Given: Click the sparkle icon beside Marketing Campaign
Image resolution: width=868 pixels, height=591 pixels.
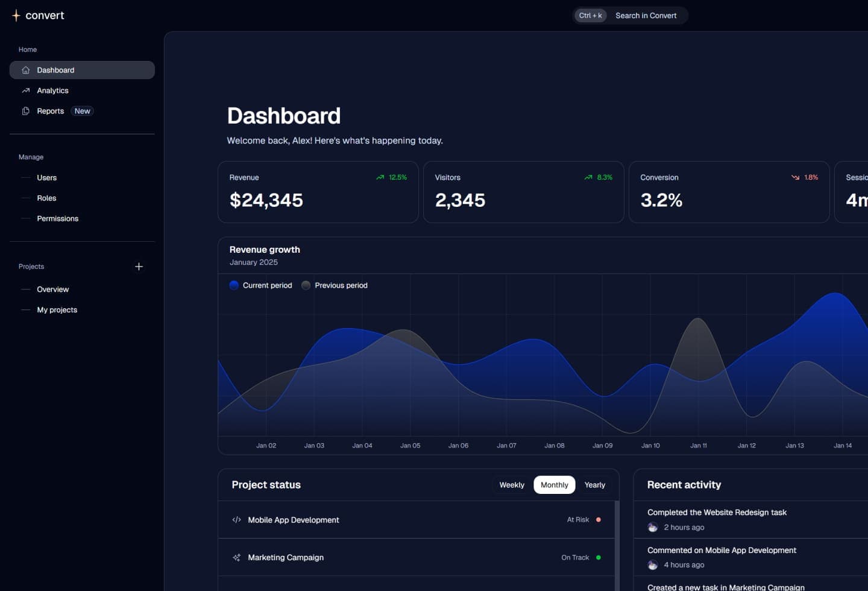Looking at the screenshot, I should [x=237, y=557].
